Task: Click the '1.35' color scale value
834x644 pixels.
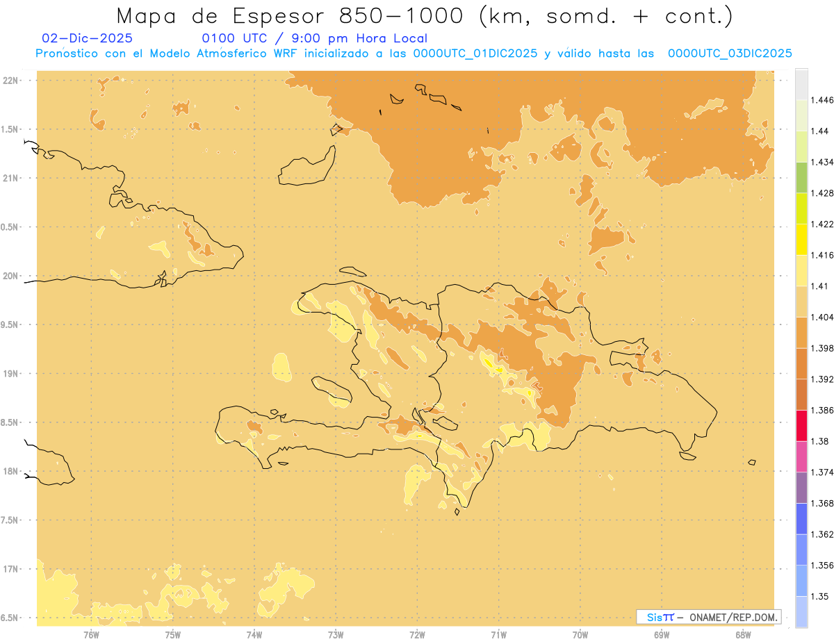Action: 821,597
